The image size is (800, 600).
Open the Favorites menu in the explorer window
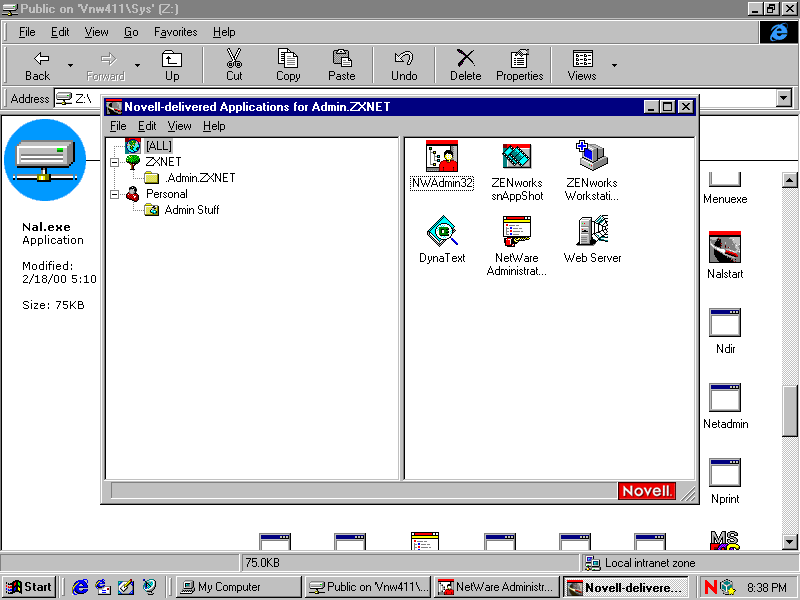(176, 32)
